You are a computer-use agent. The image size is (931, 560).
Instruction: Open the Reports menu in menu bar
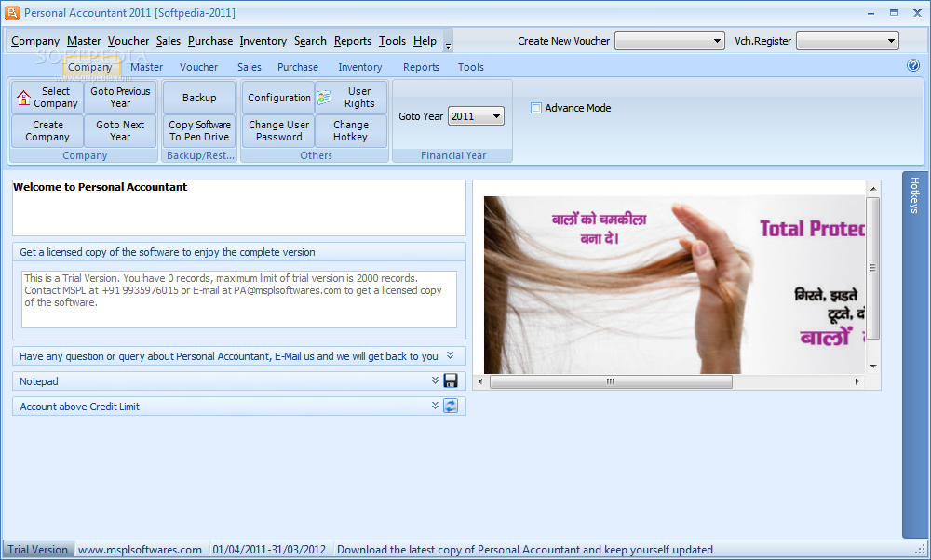click(x=353, y=41)
